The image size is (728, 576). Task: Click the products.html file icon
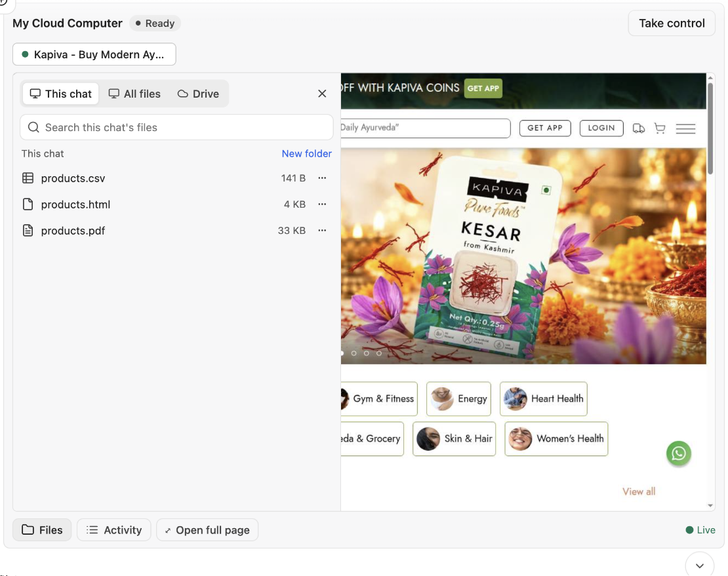tap(28, 204)
